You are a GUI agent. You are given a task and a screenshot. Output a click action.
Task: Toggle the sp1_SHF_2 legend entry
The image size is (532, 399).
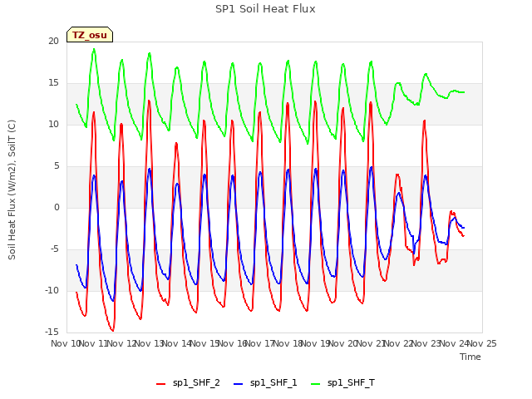tap(188, 383)
